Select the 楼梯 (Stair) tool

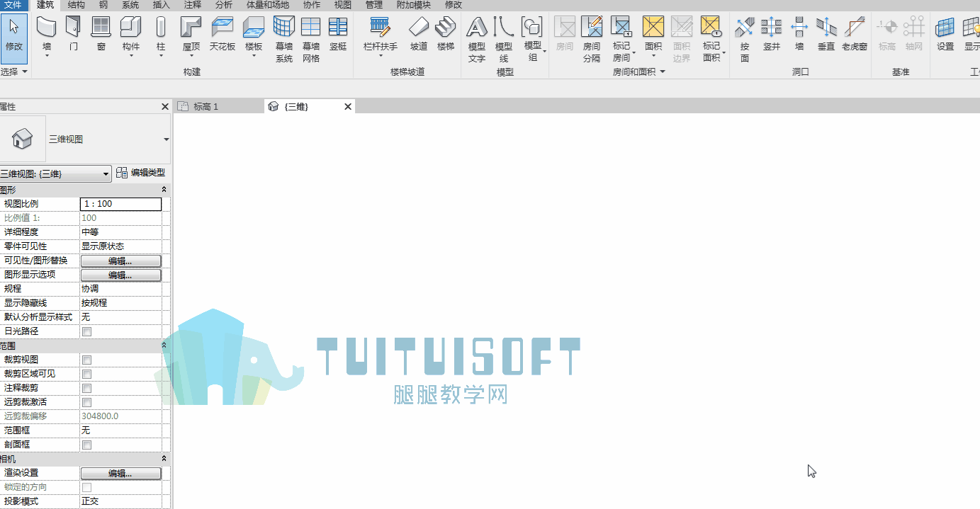[446, 35]
